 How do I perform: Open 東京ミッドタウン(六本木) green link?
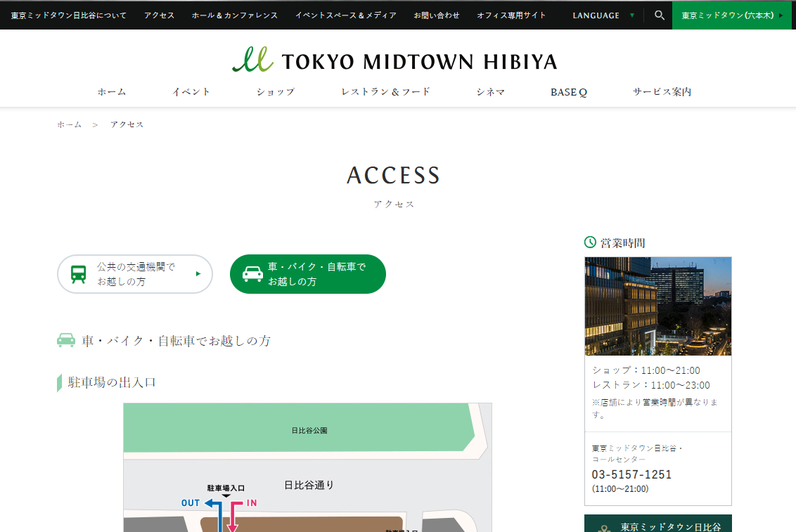click(731, 15)
